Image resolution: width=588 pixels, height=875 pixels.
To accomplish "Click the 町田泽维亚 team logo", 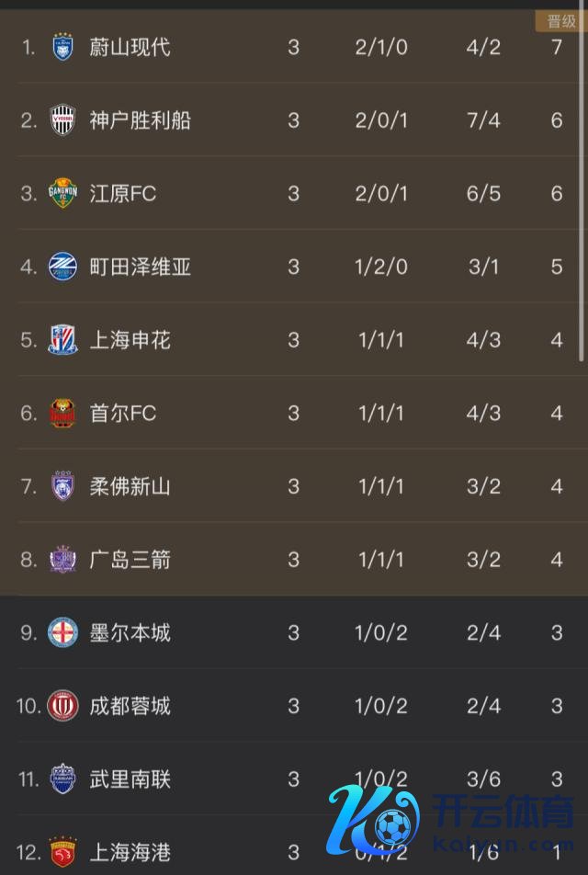I will point(63,267).
